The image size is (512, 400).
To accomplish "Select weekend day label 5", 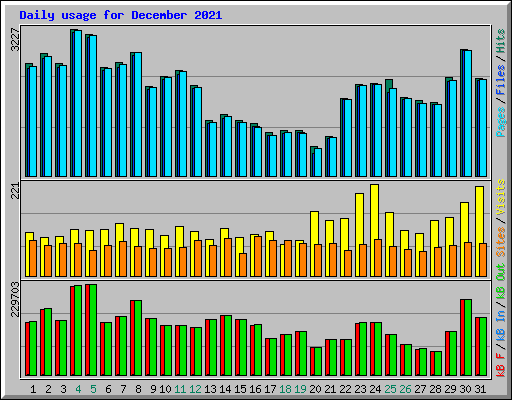I will pyautogui.click(x=93, y=389).
